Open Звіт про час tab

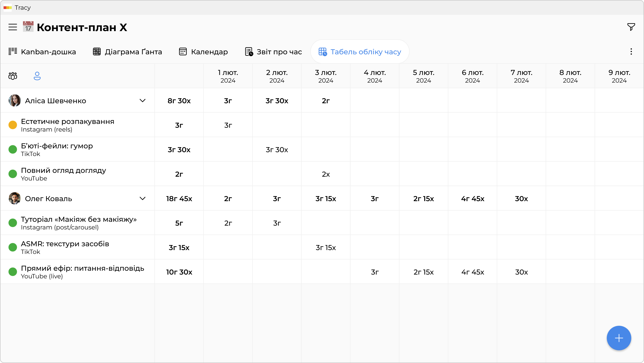[x=273, y=52]
